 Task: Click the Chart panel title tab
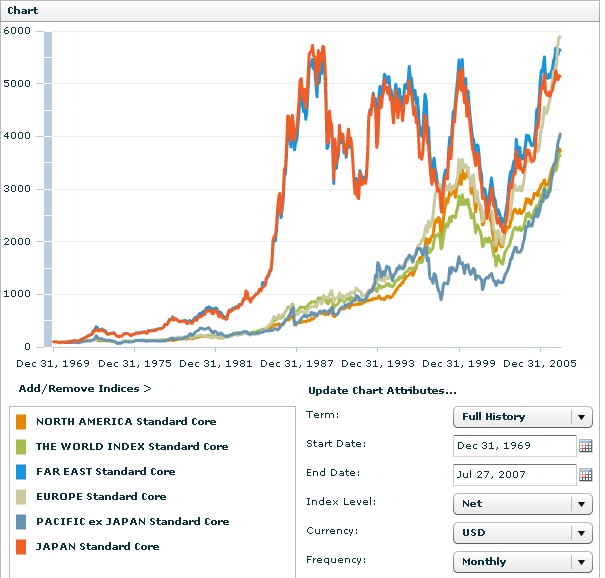pos(22,10)
